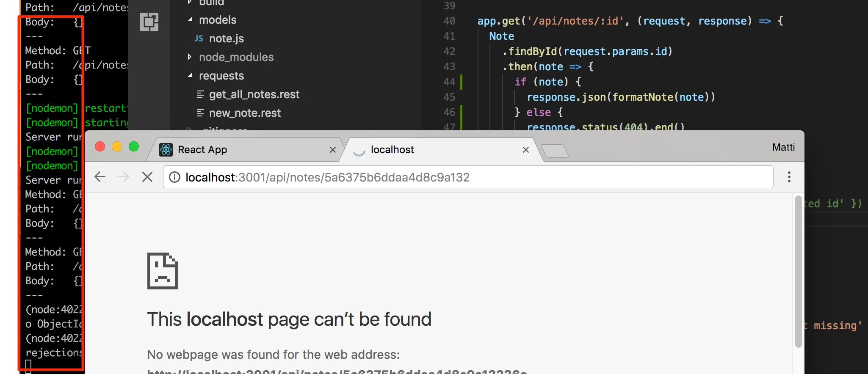This screenshot has width=868, height=374.
Task: Select the models folder label
Action: [x=218, y=20]
